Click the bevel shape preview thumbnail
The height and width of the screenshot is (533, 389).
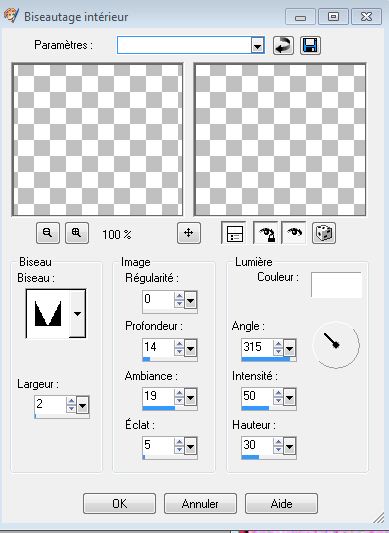pos(48,313)
